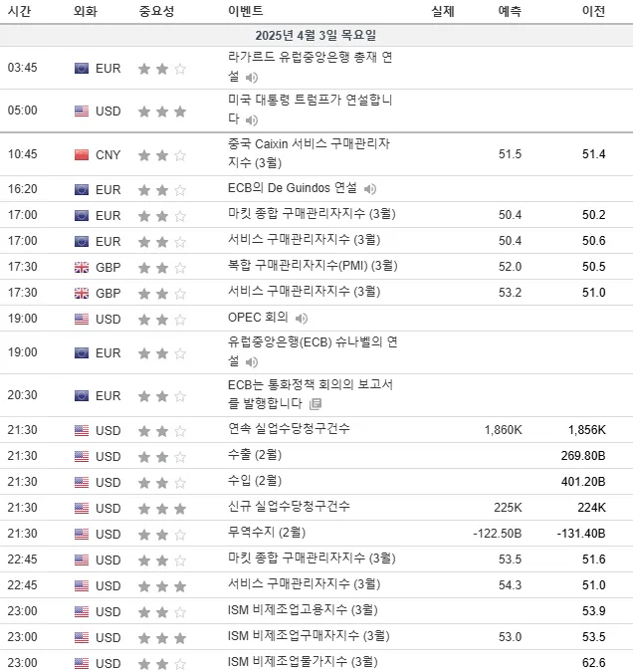Click the 외화 column header
This screenshot has width=633, height=672.
click(x=86, y=11)
